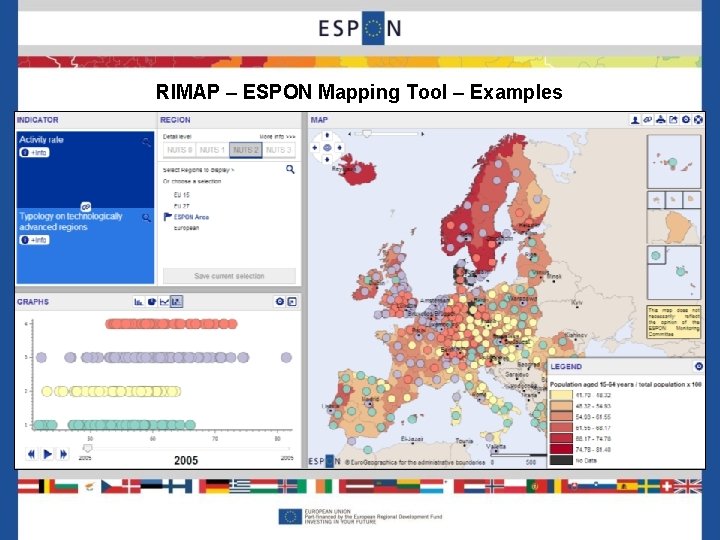720x540 pixels.
Task: Click the French Guiana inset map thumbnail
Action: [x=674, y=226]
